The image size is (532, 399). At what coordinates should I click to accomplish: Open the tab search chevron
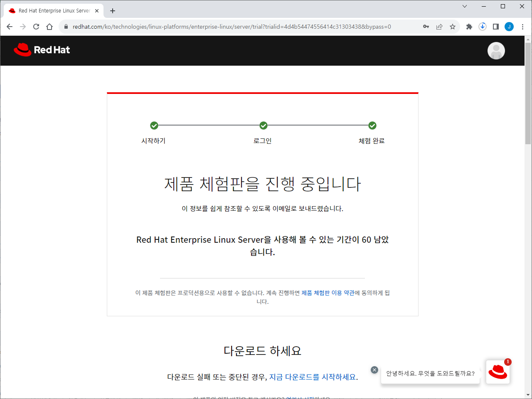click(465, 6)
